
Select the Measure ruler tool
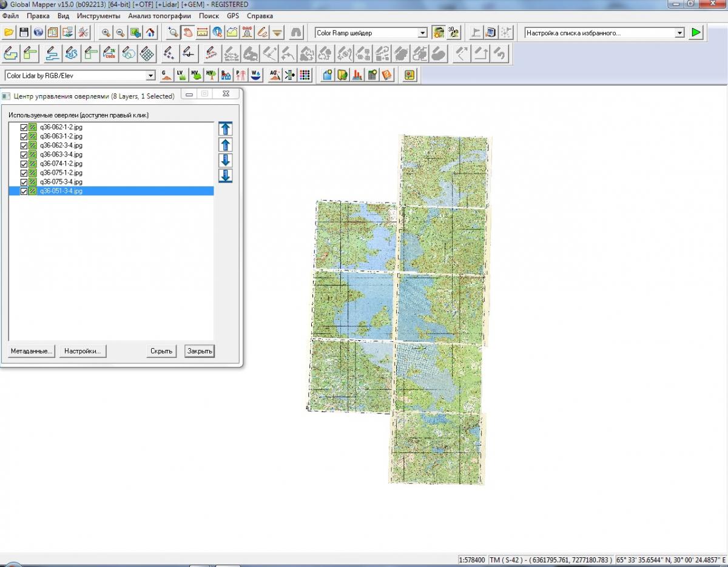click(x=203, y=32)
